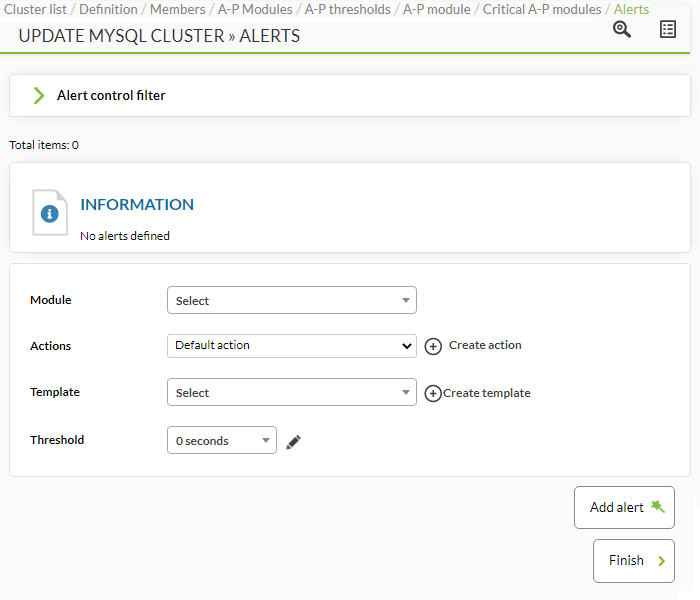Image resolution: width=700 pixels, height=600 pixels.
Task: Click the plus icon beside Create template
Action: [433, 393]
